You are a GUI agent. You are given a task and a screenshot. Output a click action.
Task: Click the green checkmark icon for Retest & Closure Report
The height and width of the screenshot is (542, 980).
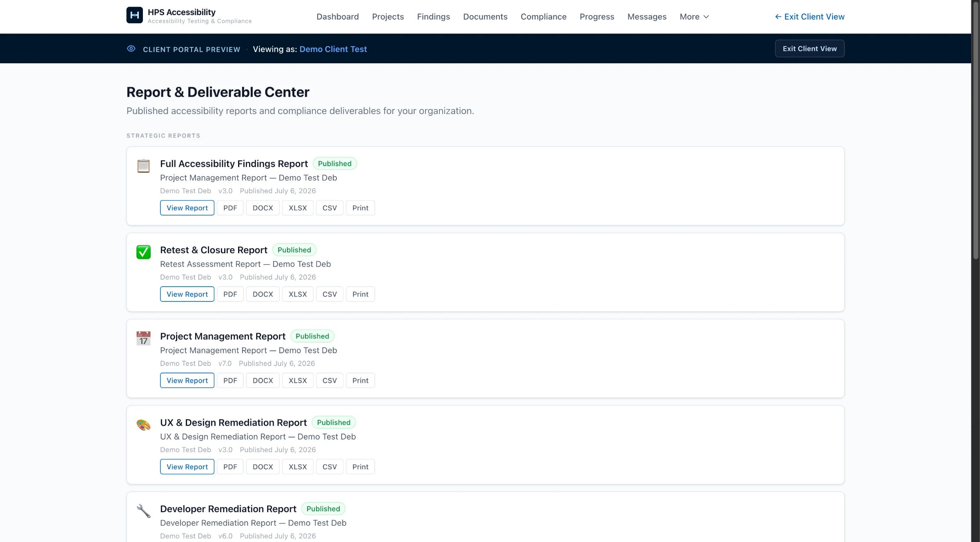click(x=143, y=252)
